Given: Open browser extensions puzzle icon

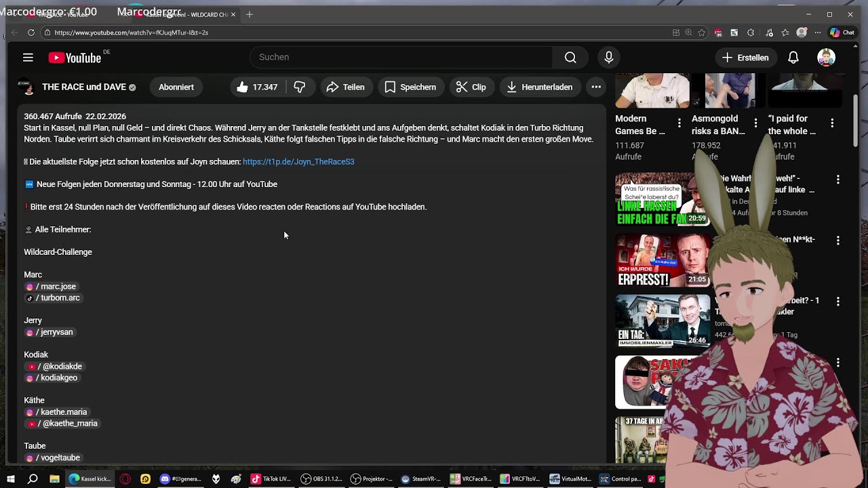Looking at the screenshot, I should 751,33.
